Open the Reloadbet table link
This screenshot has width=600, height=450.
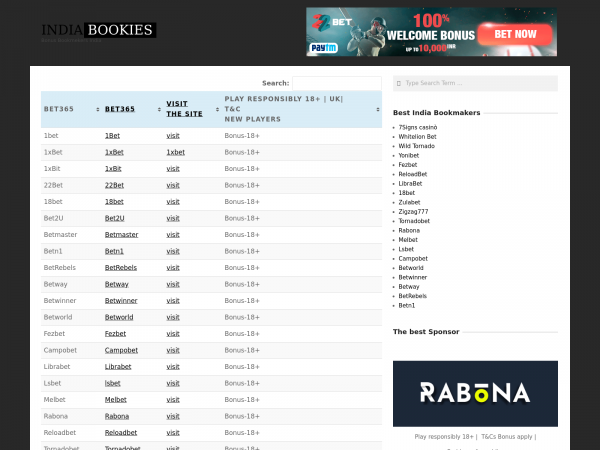(x=121, y=432)
